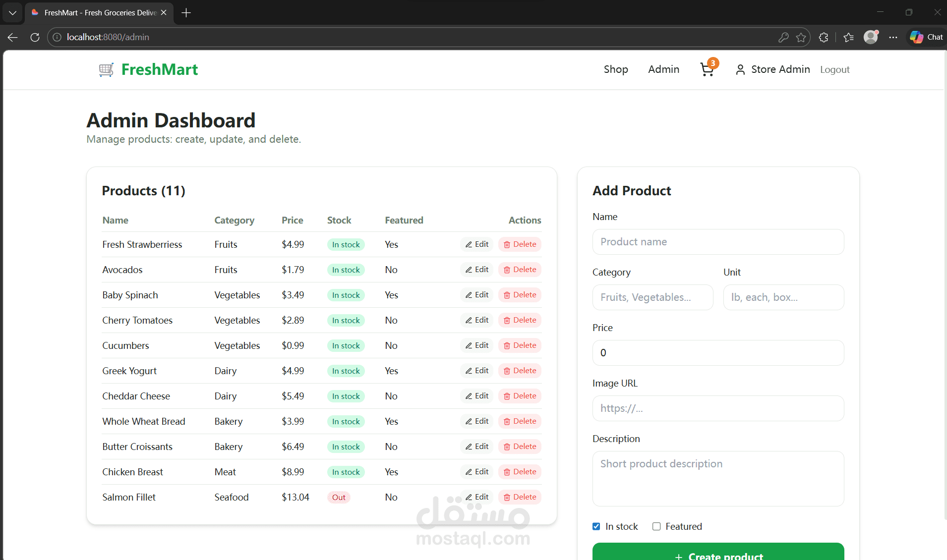This screenshot has height=560, width=947.
Task: Delete the Butter Croissants product
Action: (x=520, y=447)
